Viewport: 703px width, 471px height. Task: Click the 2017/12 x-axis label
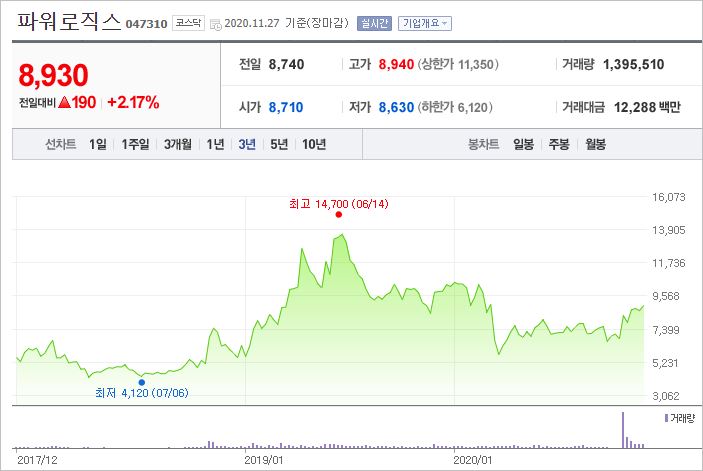(37, 460)
